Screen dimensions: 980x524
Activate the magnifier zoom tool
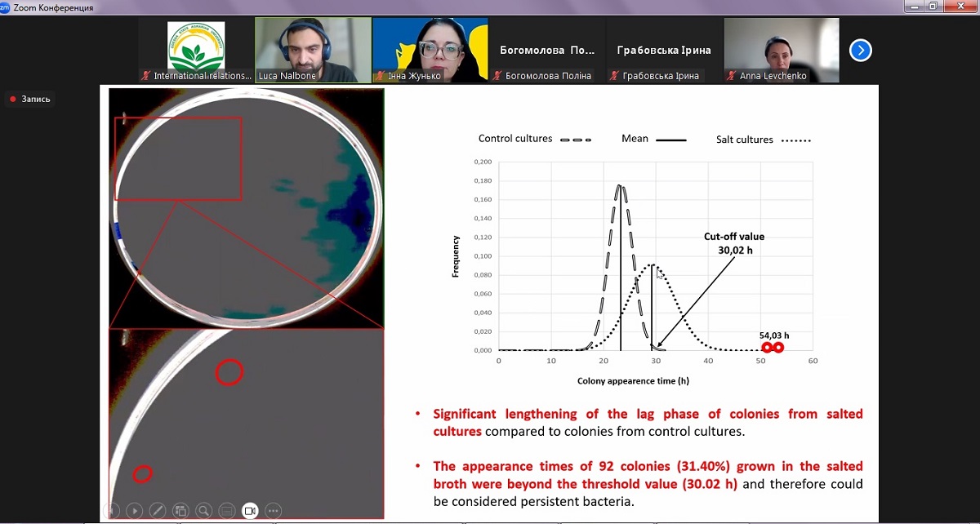(203, 511)
